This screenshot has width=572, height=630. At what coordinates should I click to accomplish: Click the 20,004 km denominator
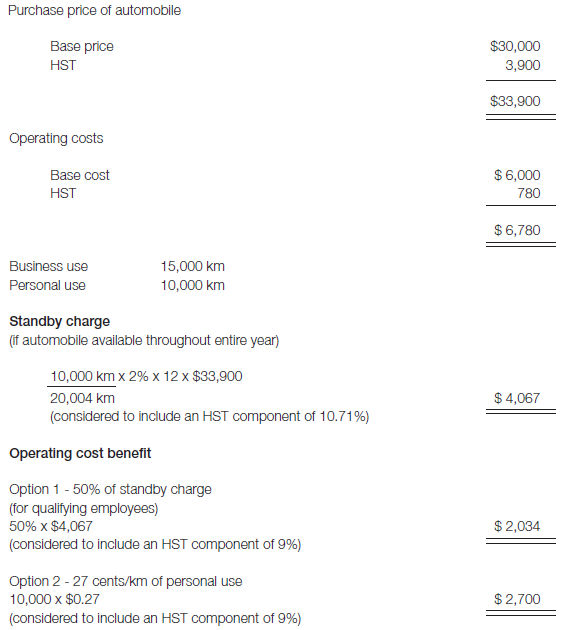(x=82, y=398)
